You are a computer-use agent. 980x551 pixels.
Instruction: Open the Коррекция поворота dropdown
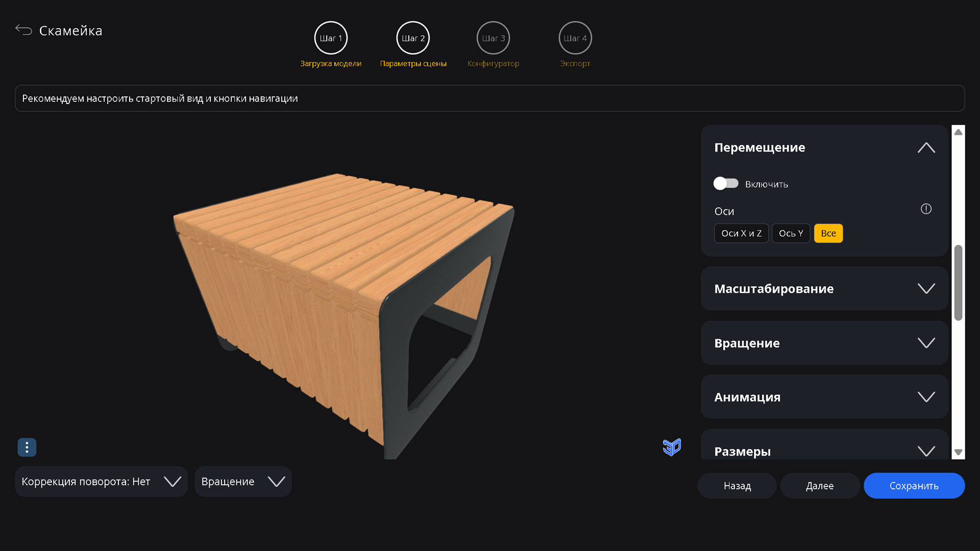(x=101, y=481)
